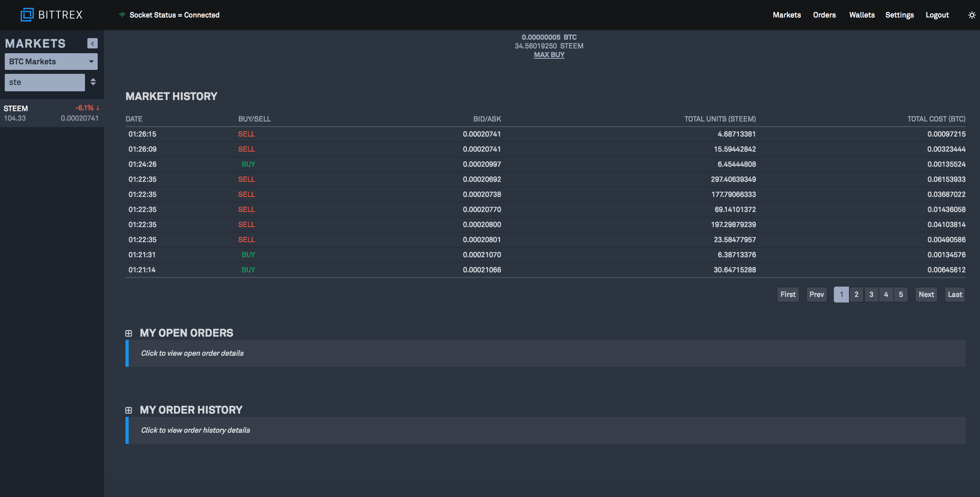
Task: Click the expand My Order History plus icon
Action: 129,410
